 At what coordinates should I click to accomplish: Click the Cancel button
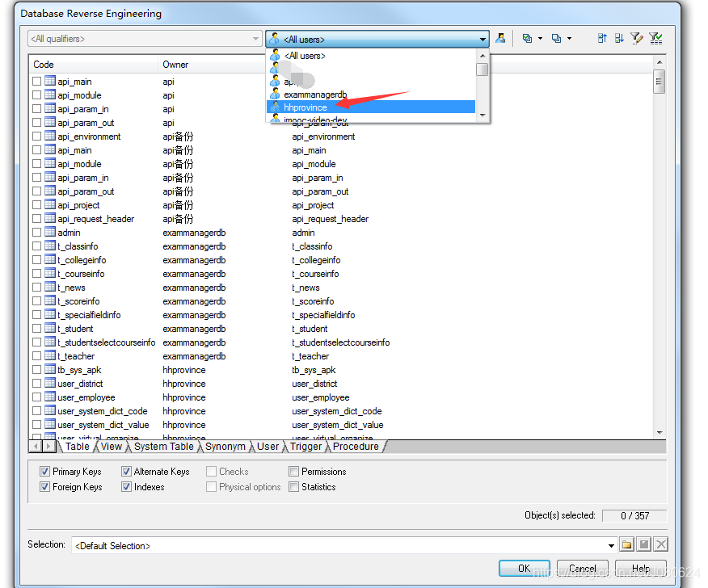583,568
